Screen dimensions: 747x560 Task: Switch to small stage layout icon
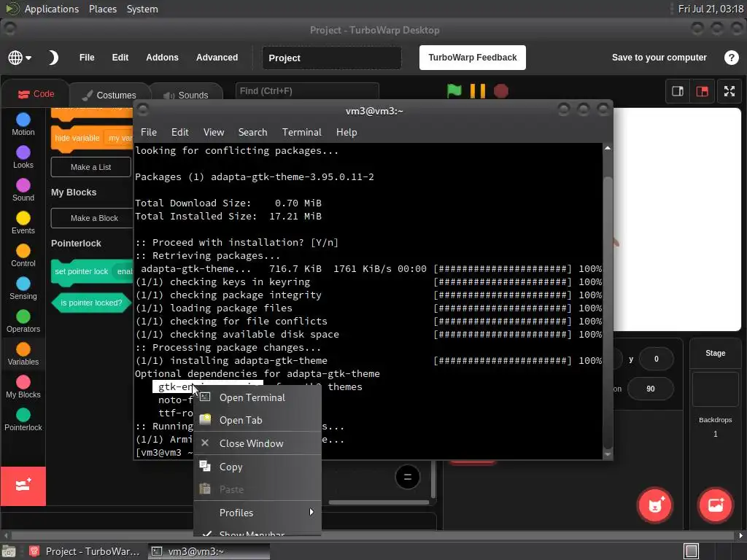point(678,91)
